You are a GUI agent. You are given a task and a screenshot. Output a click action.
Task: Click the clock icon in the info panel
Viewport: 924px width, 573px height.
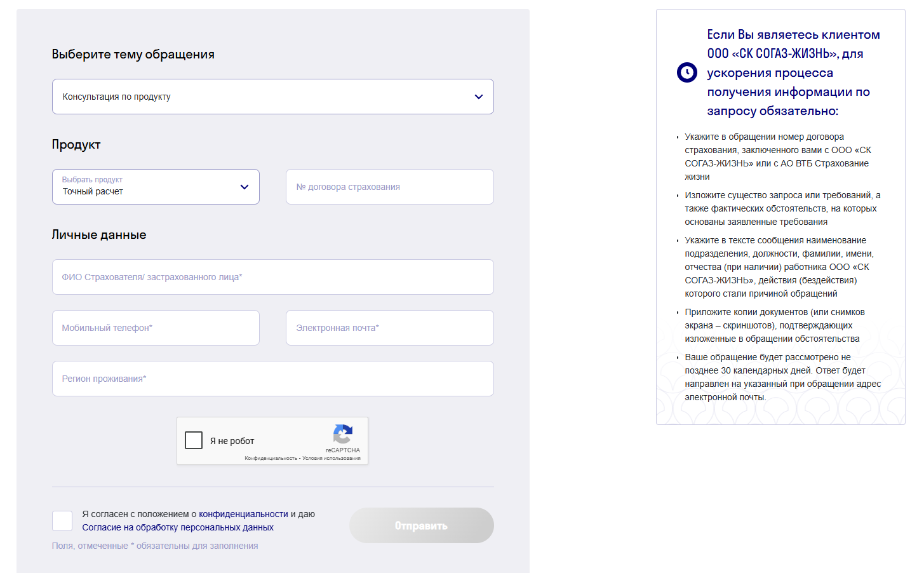click(x=687, y=72)
